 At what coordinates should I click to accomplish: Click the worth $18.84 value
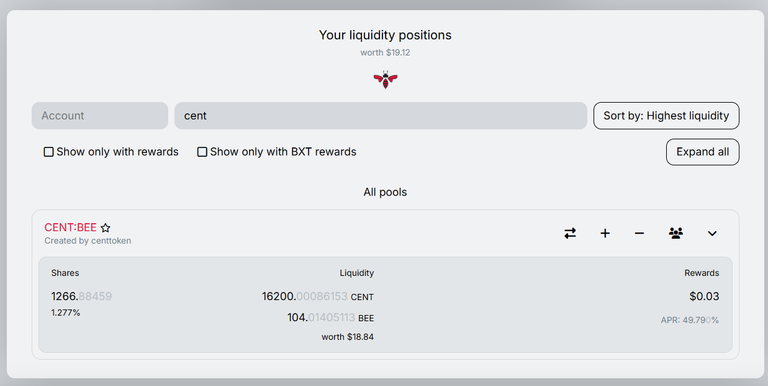tap(347, 337)
